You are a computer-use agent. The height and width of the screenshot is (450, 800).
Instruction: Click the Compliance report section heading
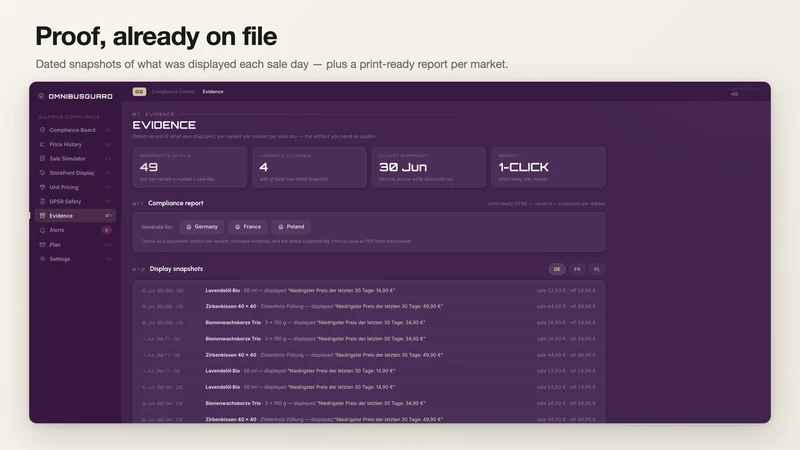click(176, 203)
